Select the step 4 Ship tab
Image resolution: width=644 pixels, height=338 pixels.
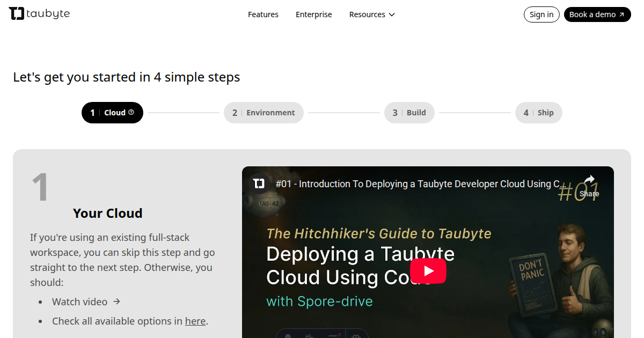(x=539, y=113)
